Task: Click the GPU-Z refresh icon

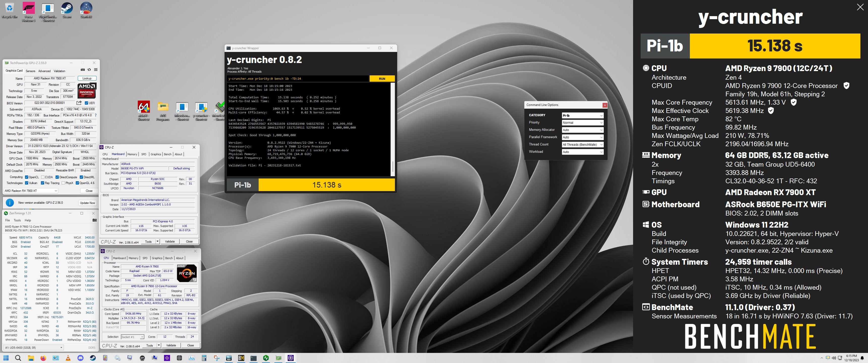Action: click(x=89, y=70)
